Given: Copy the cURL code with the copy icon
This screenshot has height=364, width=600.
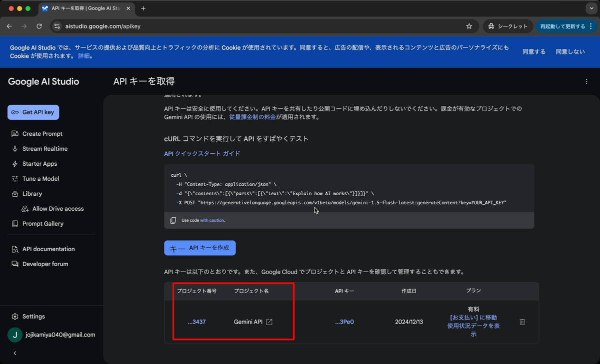Looking at the screenshot, I should pos(173,220).
